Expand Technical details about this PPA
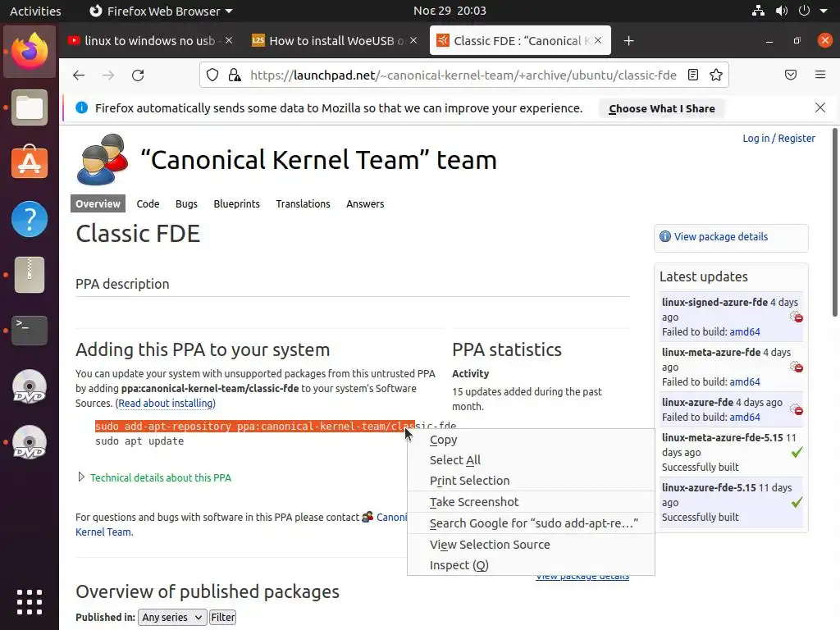This screenshot has height=630, width=840. [160, 477]
